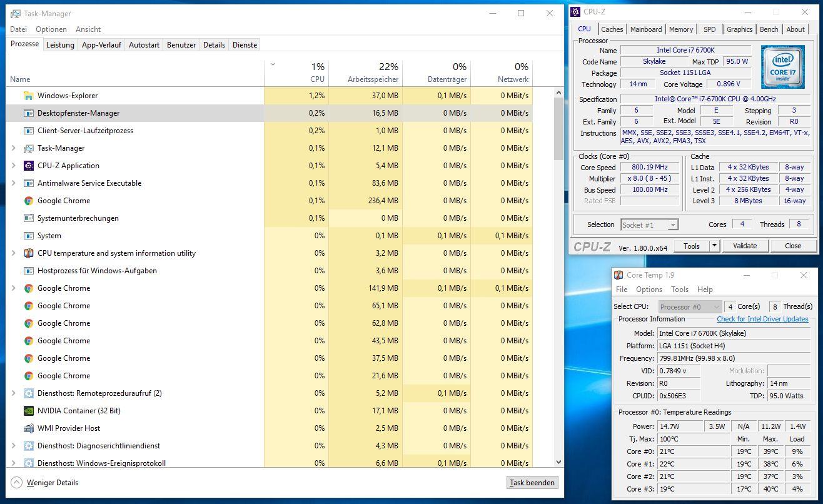Open Check for Intel Driver Updates link

(x=762, y=319)
